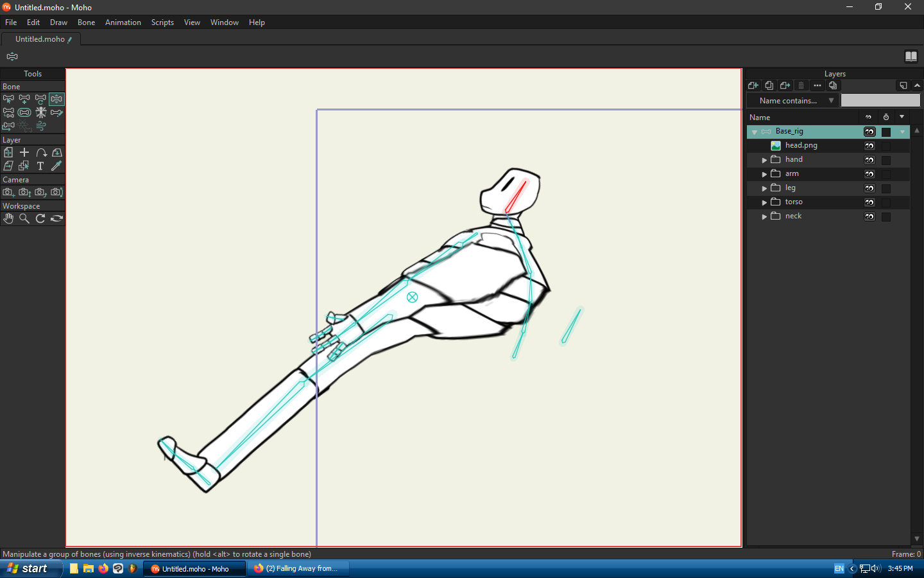Viewport: 924px width, 578px height.
Task: Choose the Eyedropper tool
Action: pos(56,166)
